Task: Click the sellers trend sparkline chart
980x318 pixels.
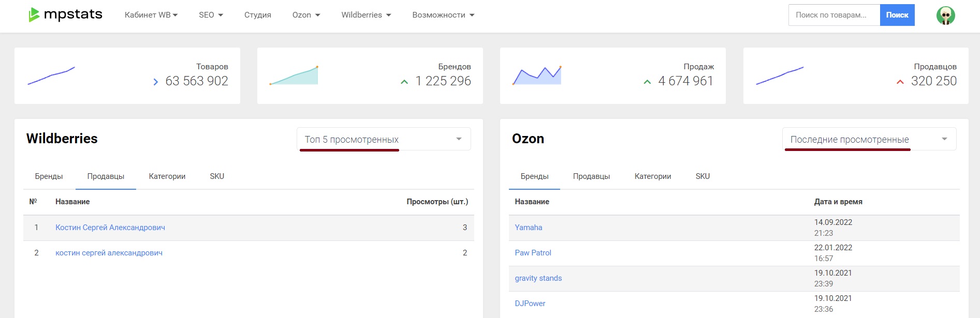Action: [x=780, y=75]
